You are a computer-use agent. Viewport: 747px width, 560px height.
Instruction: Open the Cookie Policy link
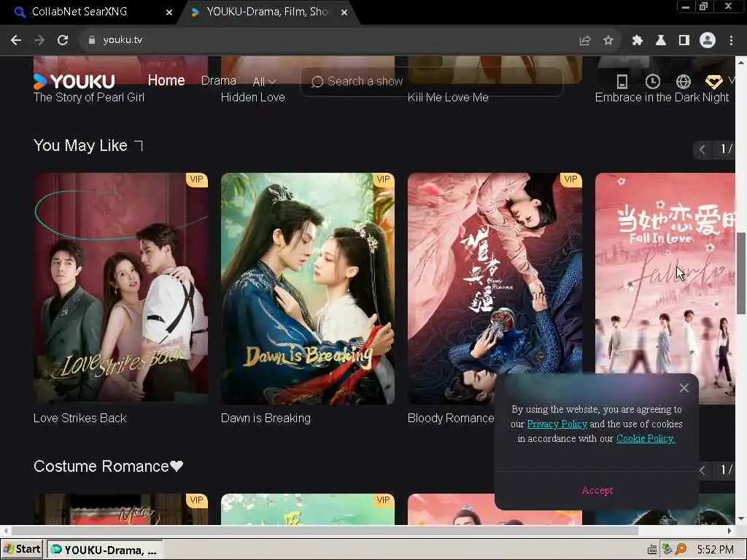pyautogui.click(x=646, y=438)
